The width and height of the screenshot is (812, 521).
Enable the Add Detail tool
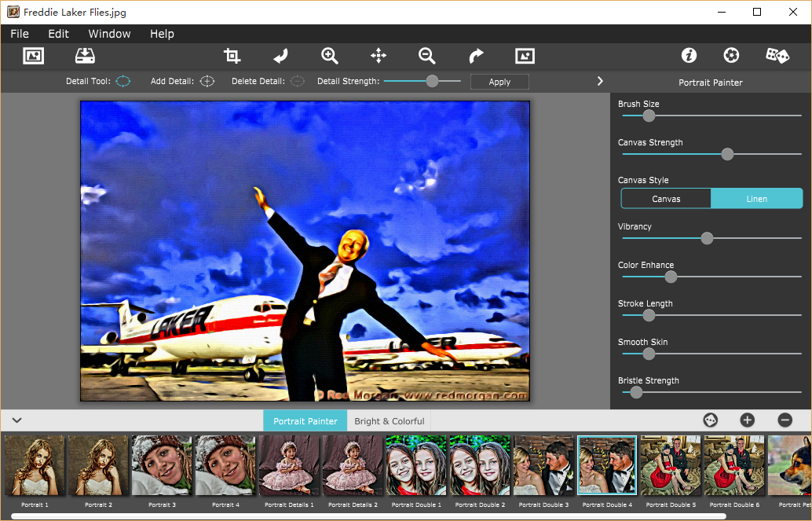tap(207, 81)
